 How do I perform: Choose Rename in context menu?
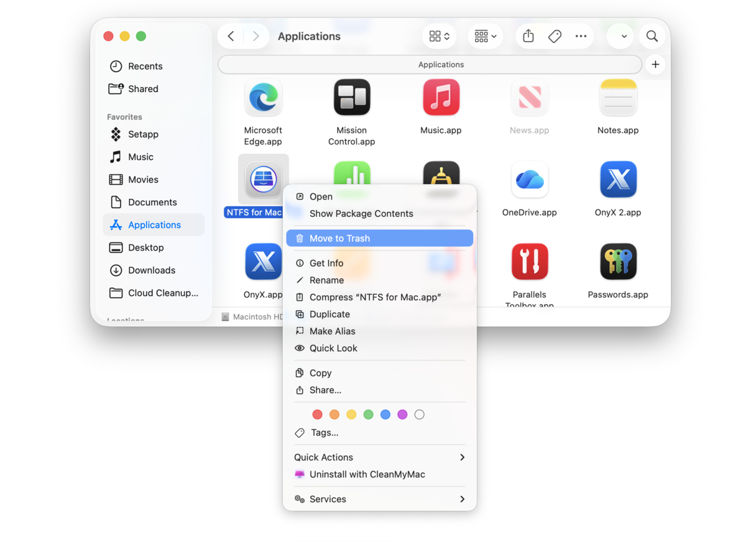(380, 280)
